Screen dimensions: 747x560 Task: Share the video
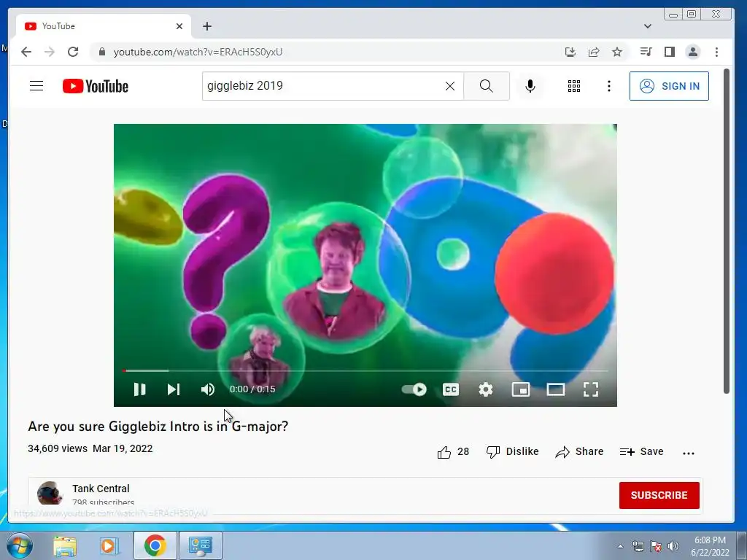[x=579, y=451]
